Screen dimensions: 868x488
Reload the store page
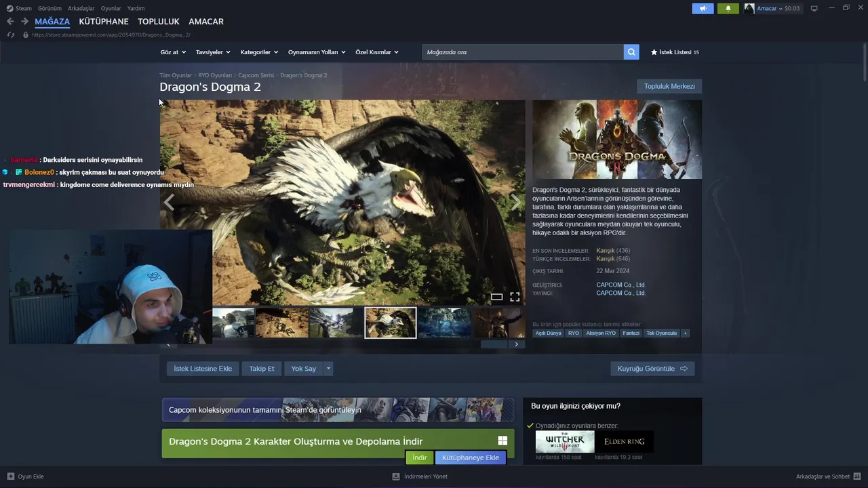tap(10, 35)
